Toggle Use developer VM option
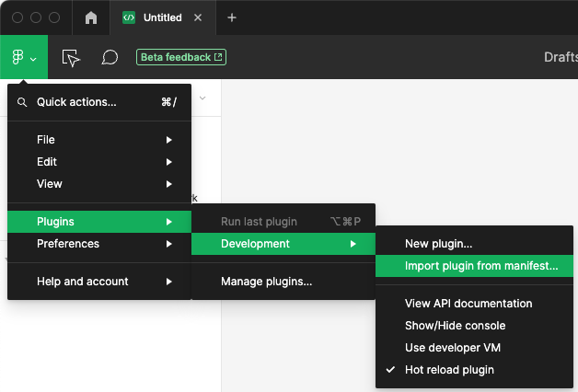Image resolution: width=578 pixels, height=392 pixels. 454,348
